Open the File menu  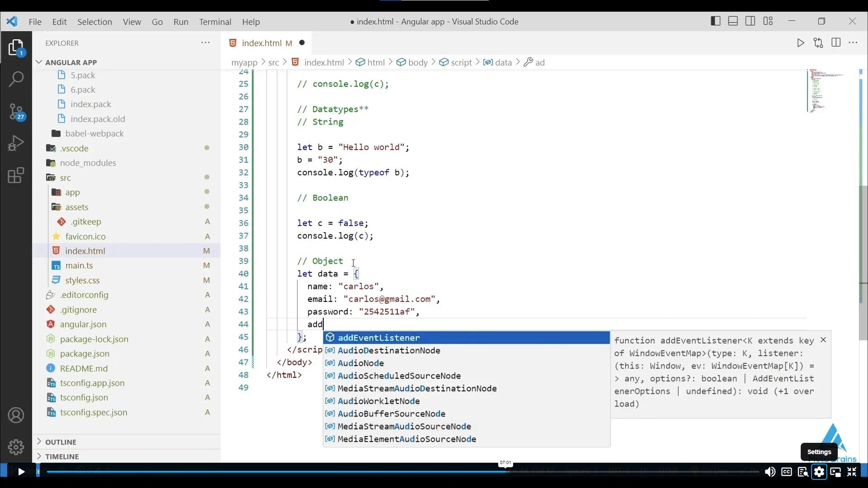pyautogui.click(x=35, y=22)
